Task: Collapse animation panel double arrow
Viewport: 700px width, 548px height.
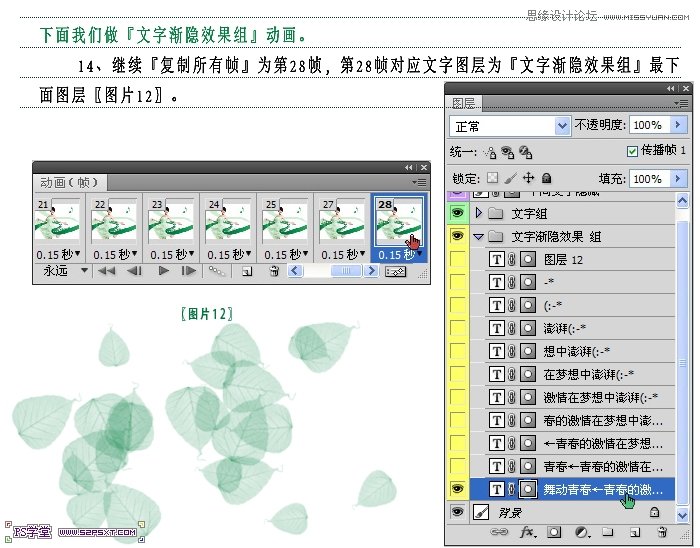Action: coord(409,167)
